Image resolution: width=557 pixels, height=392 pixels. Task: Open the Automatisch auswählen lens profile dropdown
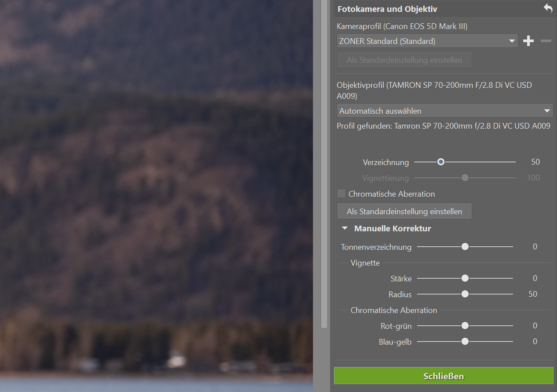pos(445,111)
